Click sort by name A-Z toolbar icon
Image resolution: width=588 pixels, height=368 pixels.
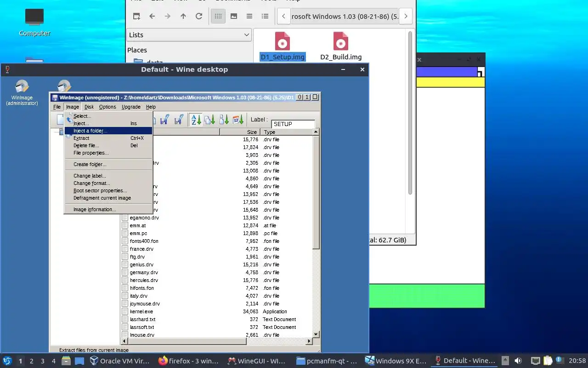tap(196, 120)
